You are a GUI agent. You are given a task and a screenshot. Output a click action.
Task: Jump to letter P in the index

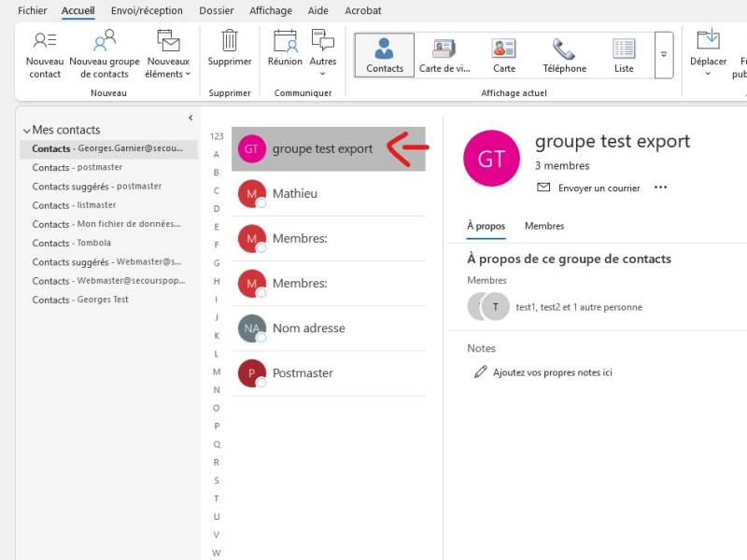(217, 427)
